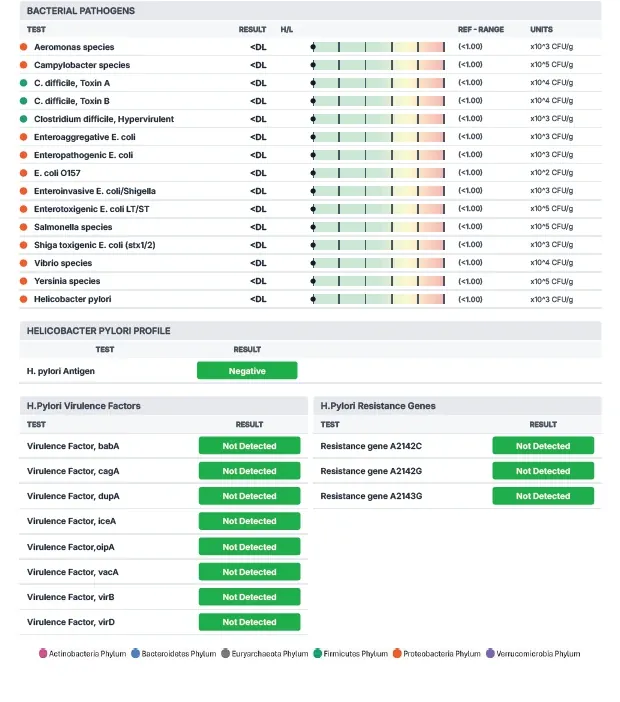
Task: Click the green dot beside Clostridium difficile, Hypervirulent
Action: tap(24, 119)
